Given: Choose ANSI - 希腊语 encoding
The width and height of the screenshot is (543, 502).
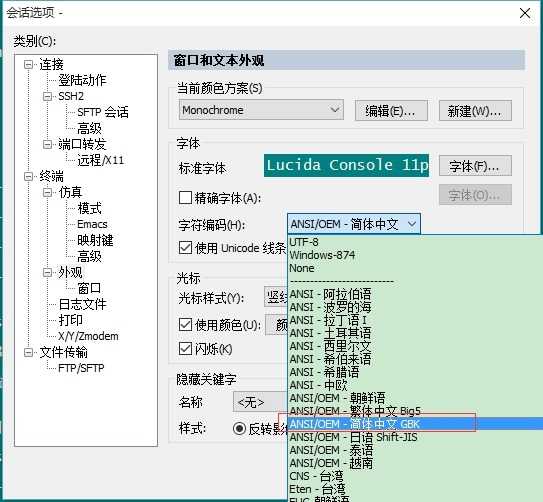Looking at the screenshot, I should [x=415, y=373].
